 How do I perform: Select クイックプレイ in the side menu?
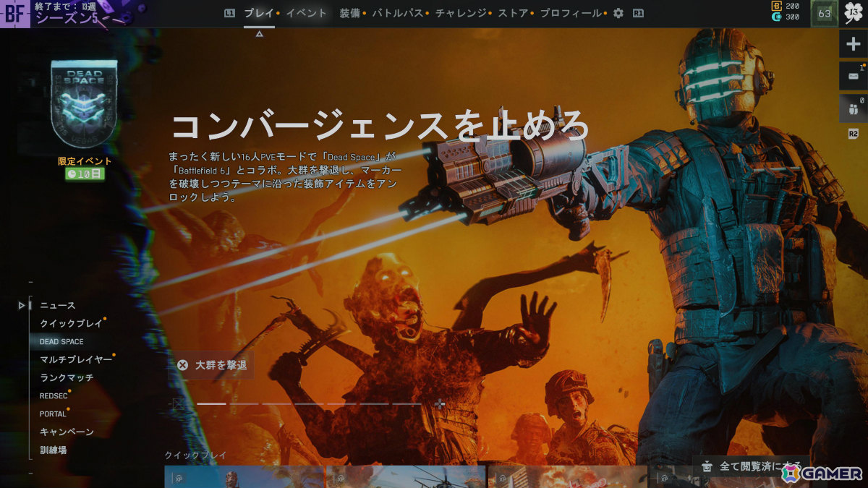[72, 324]
